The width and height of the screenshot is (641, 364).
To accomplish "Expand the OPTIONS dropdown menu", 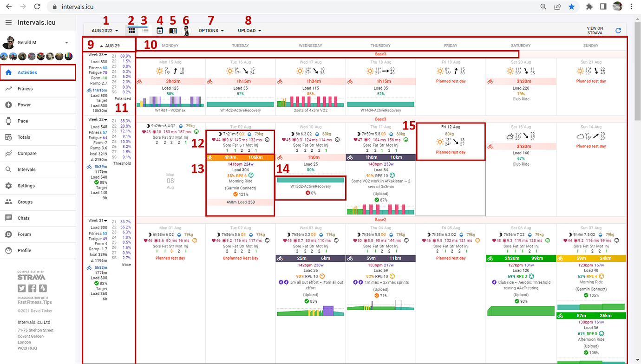I will pos(210,30).
